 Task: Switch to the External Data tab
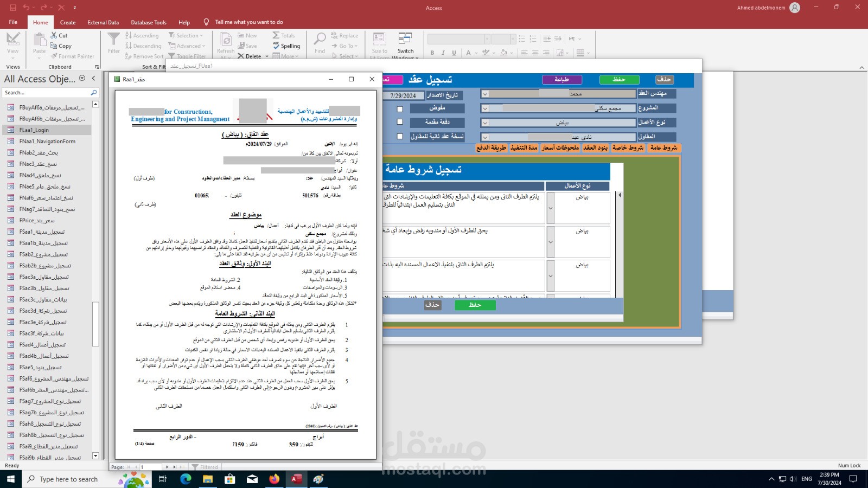point(103,22)
